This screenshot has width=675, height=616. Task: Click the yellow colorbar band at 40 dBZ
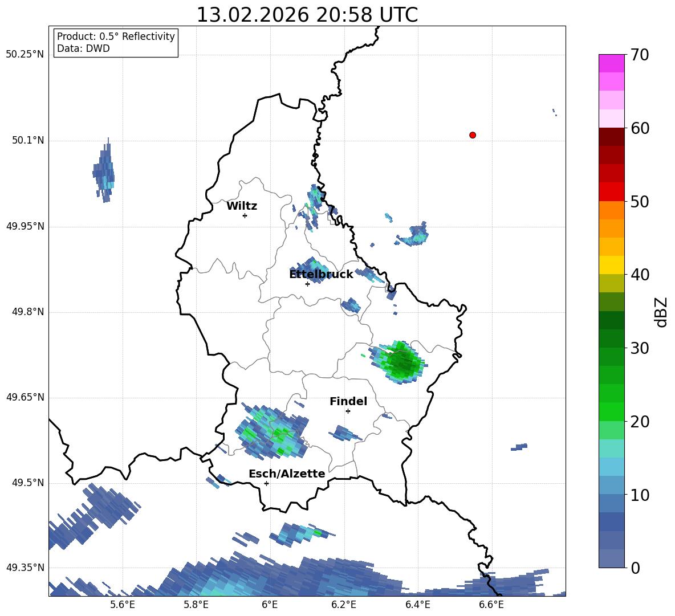click(611, 265)
